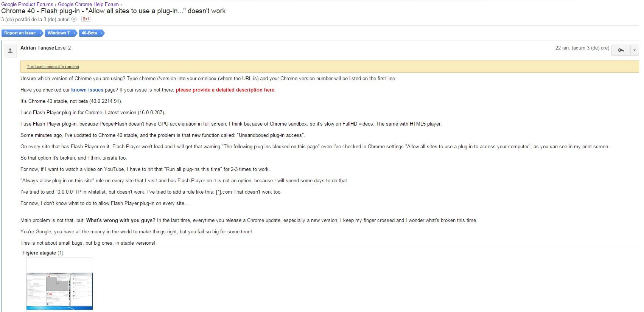Click the thread title about the Chrome 40 Flash plug-in

click(114, 11)
